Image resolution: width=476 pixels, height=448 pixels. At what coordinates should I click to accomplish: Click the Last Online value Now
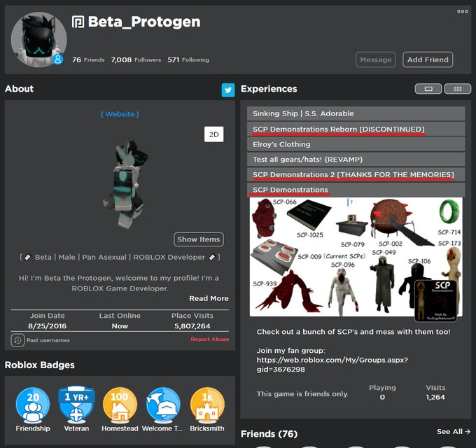pyautogui.click(x=120, y=326)
